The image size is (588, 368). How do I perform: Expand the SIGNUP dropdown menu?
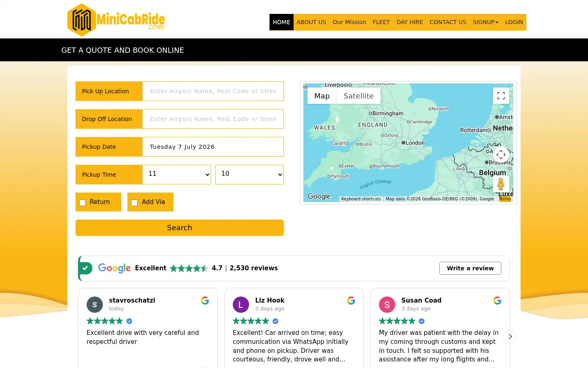click(x=486, y=22)
